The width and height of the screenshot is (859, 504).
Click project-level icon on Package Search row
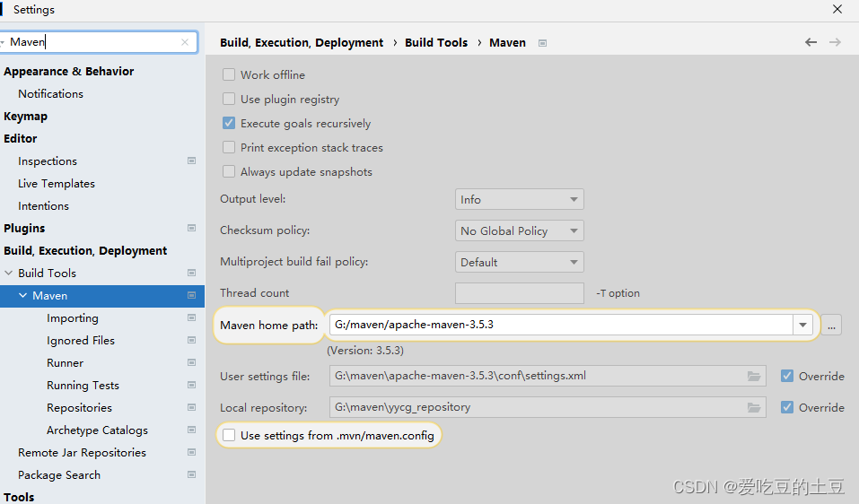point(192,474)
